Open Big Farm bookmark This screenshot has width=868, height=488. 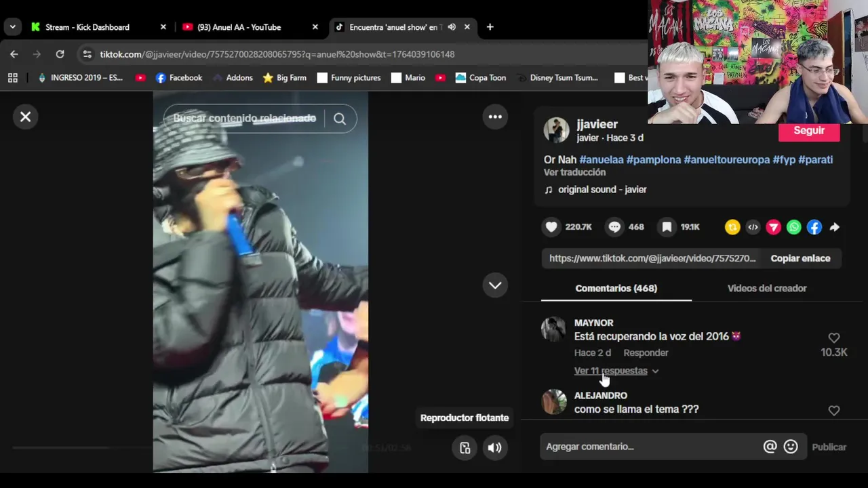point(285,78)
